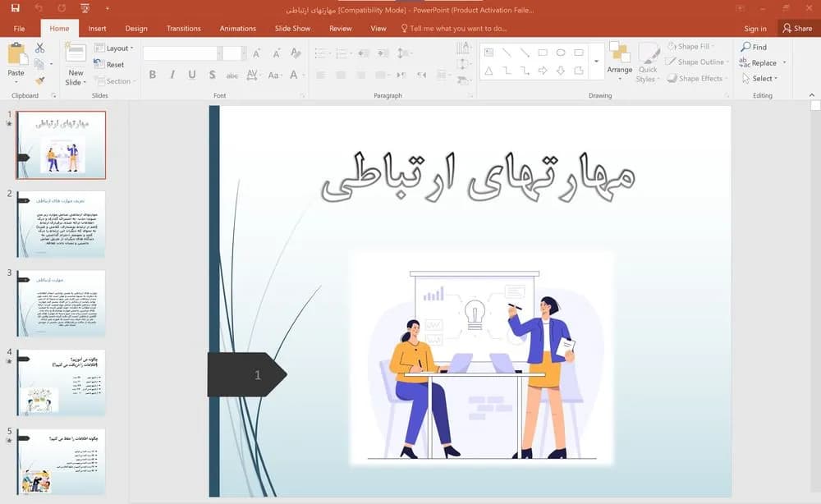Click Find in Editing group
821x504 pixels.
tap(754, 47)
